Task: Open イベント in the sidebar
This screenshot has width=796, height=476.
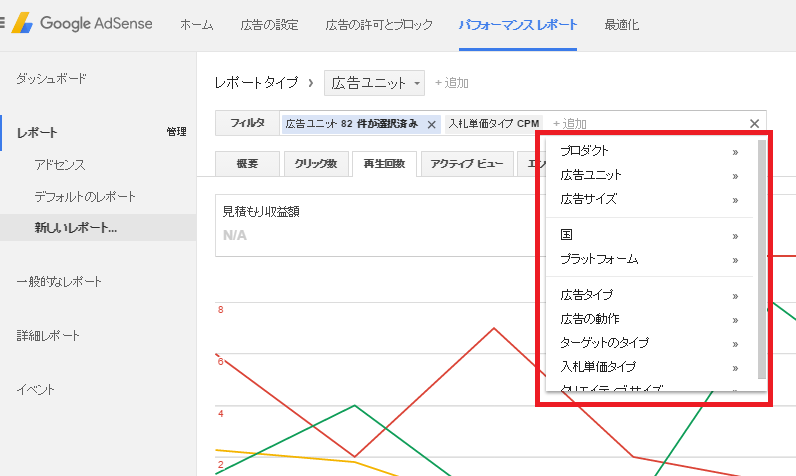Action: click(36, 390)
